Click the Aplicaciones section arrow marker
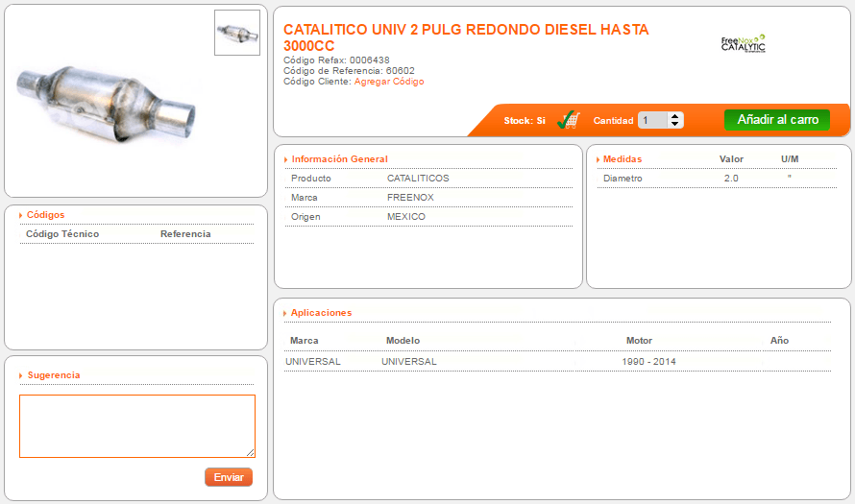The width and height of the screenshot is (855, 504). [285, 313]
